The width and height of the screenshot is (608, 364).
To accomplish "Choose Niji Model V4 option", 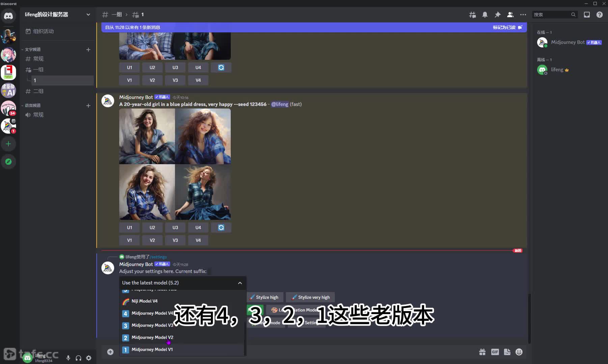I will tap(182, 301).
